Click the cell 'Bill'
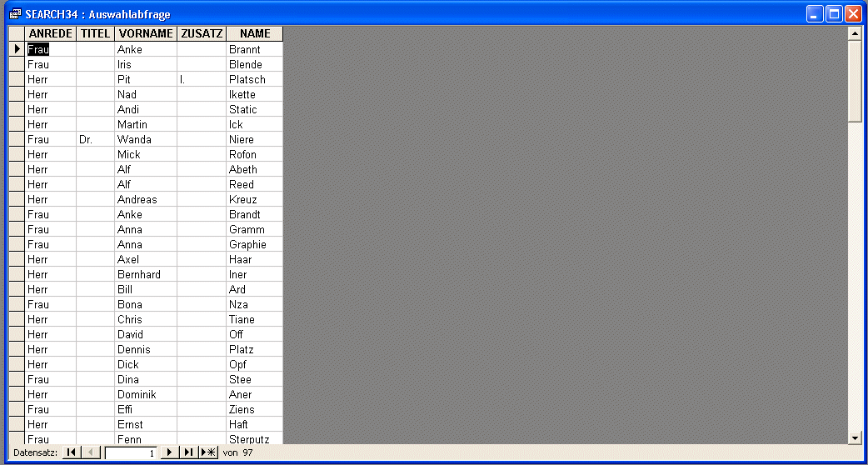 [x=146, y=289]
